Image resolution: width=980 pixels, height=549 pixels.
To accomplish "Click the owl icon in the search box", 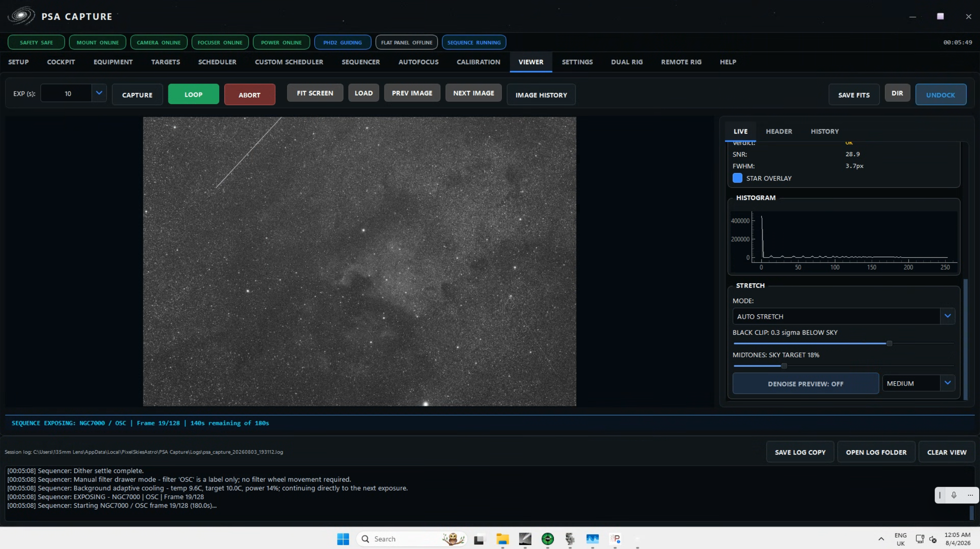I will pyautogui.click(x=453, y=539).
